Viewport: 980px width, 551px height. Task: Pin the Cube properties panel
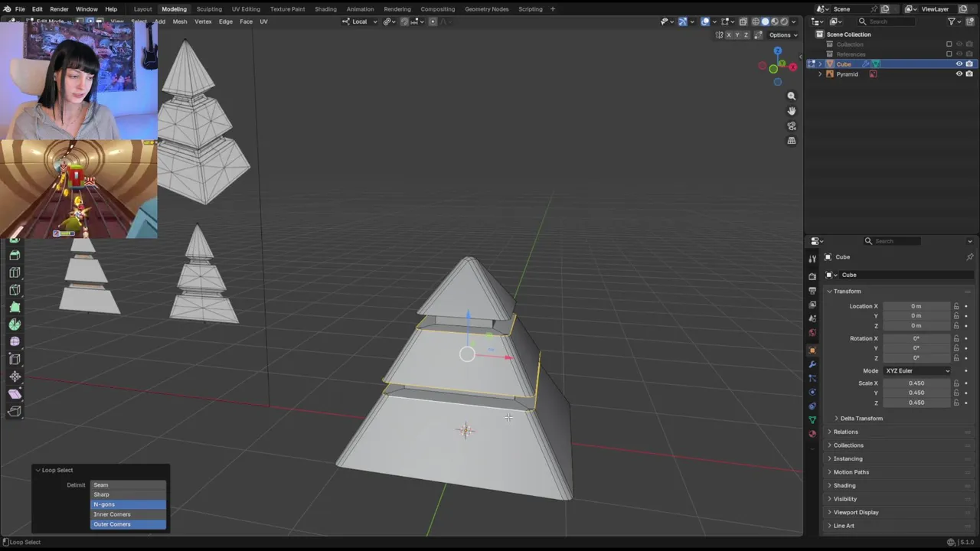pyautogui.click(x=969, y=257)
